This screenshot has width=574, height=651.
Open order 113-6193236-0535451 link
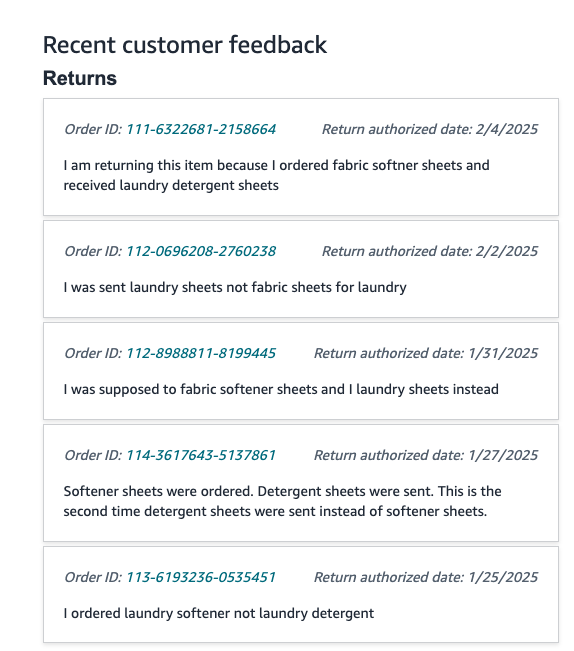coord(201,578)
